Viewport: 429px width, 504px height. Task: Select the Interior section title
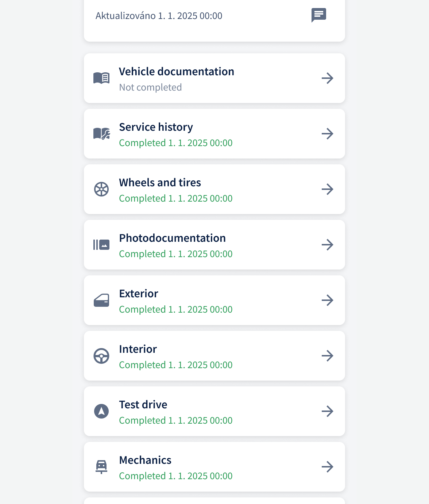[138, 349]
